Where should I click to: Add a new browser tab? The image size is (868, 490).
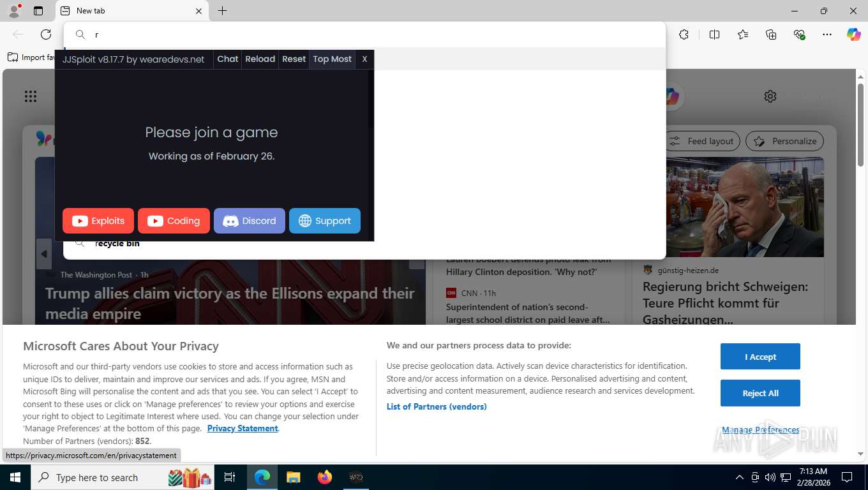click(222, 11)
